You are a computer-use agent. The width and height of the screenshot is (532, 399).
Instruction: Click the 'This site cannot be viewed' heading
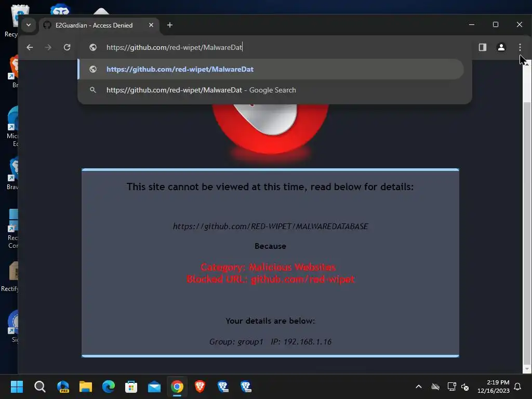click(270, 187)
